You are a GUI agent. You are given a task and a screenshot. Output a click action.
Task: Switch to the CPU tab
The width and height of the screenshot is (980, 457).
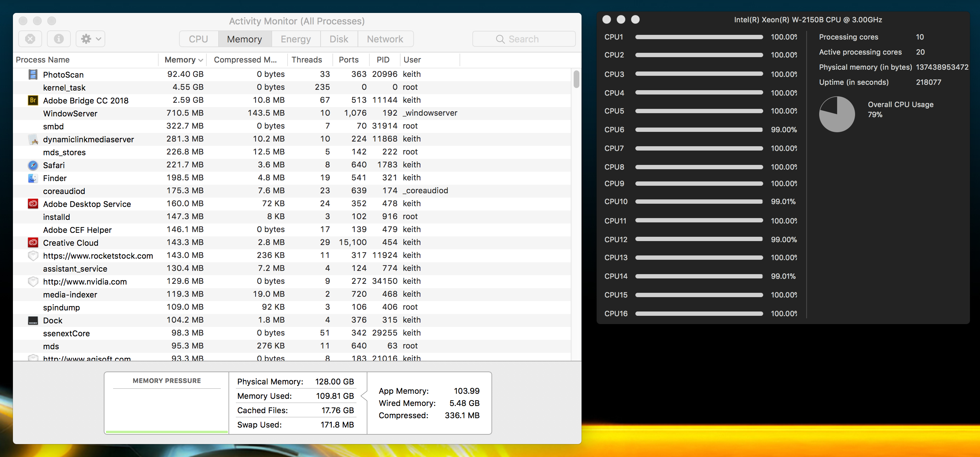(x=198, y=39)
